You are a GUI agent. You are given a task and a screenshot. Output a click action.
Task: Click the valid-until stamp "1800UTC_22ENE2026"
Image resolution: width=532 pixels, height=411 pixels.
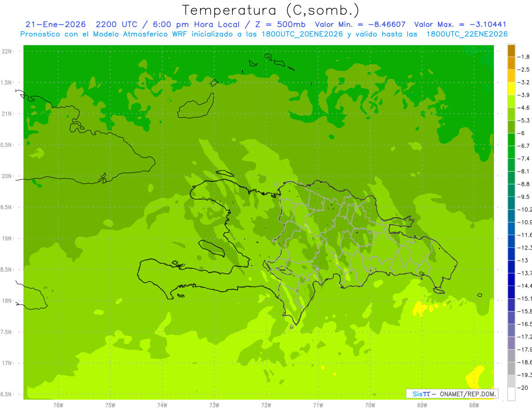tap(467, 34)
